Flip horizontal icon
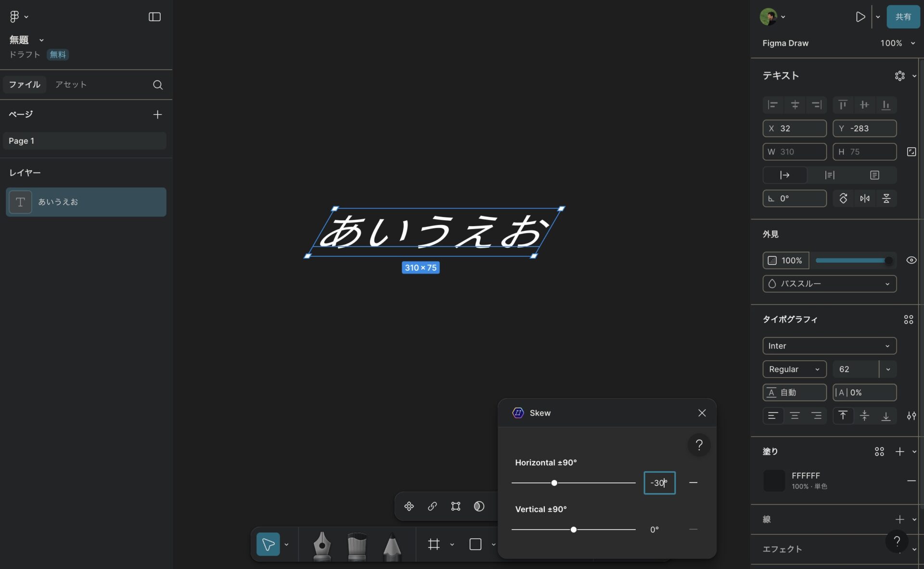 coord(865,198)
